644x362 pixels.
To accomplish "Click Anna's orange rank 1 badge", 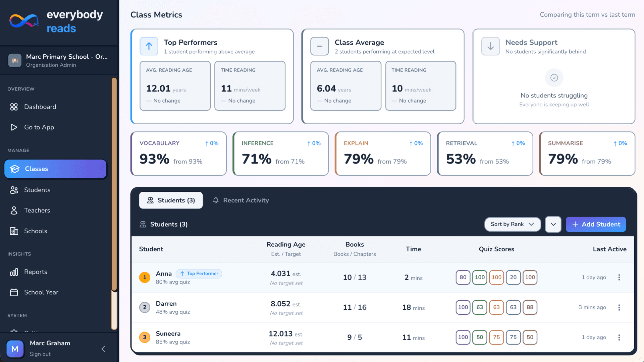I will pyautogui.click(x=145, y=278).
